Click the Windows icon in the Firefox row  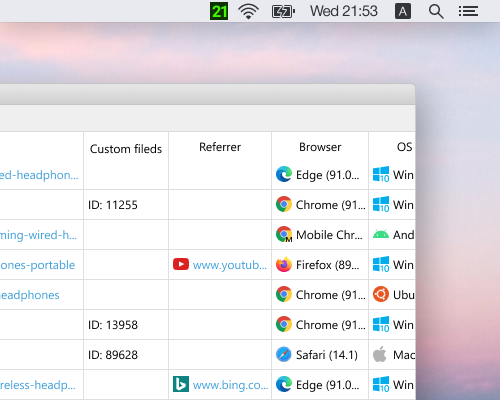pyautogui.click(x=381, y=264)
